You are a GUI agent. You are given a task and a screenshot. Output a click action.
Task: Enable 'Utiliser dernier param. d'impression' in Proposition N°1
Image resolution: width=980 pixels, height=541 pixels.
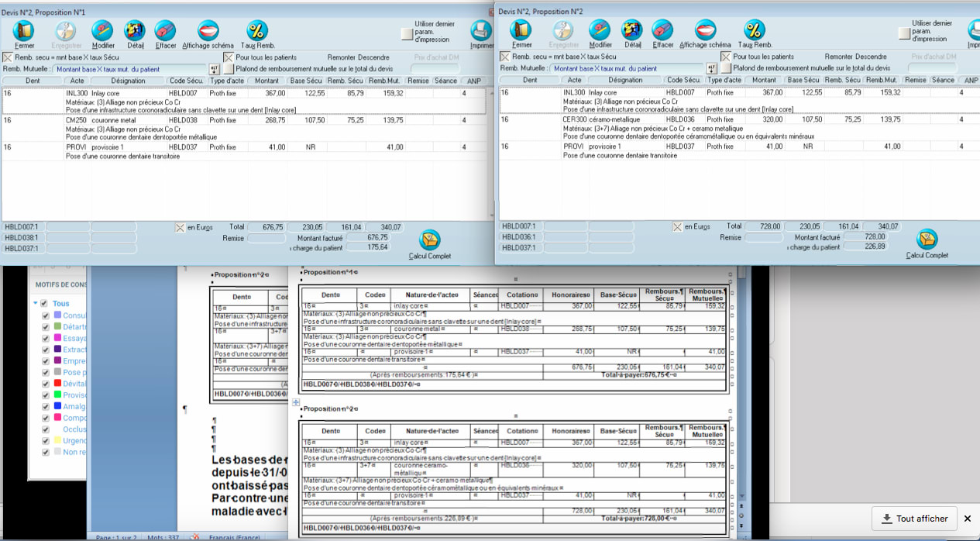(407, 34)
